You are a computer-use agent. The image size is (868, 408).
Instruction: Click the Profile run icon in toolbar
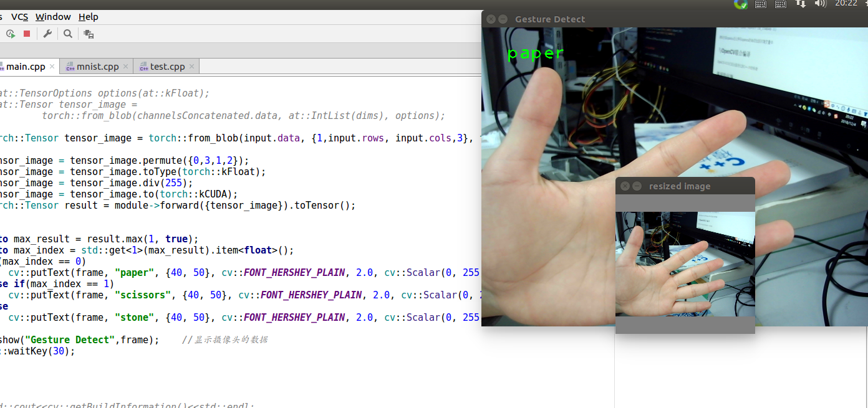coord(11,34)
